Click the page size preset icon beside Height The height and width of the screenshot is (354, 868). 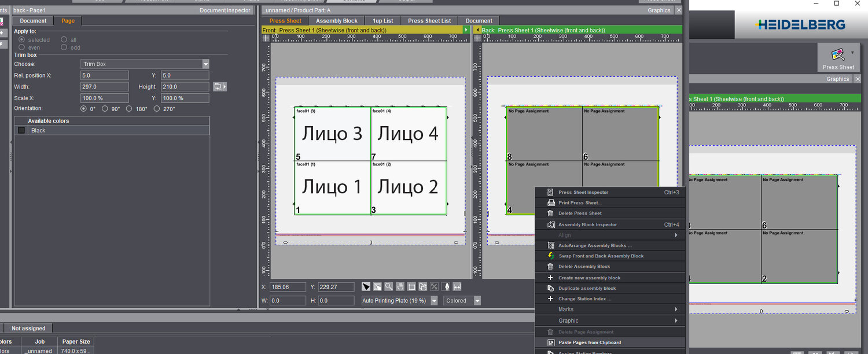tap(218, 87)
